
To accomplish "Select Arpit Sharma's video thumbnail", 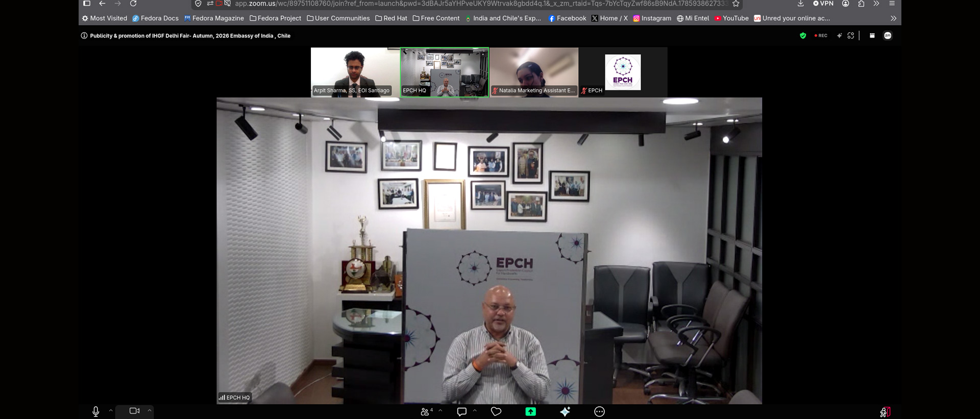I will [355, 72].
